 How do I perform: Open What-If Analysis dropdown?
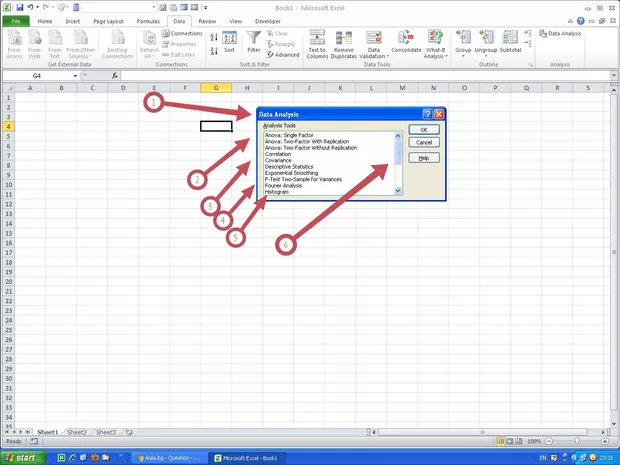pos(435,53)
